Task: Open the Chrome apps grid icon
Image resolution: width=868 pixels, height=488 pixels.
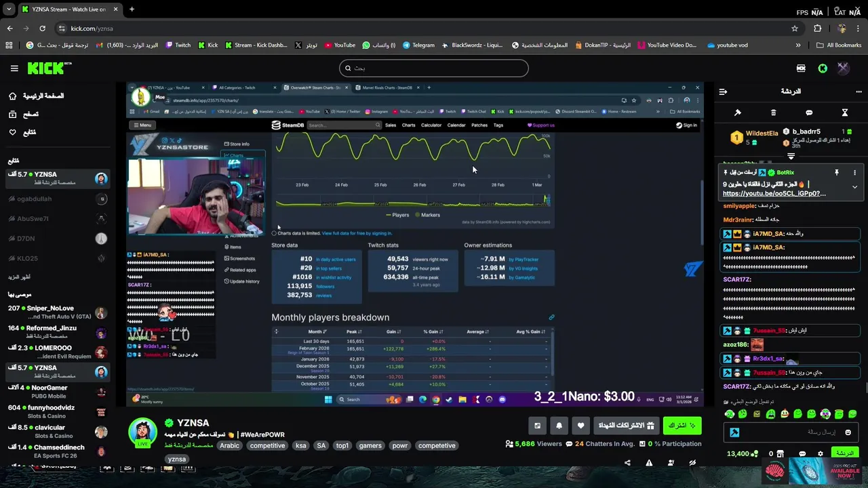Action: pyautogui.click(x=9, y=45)
